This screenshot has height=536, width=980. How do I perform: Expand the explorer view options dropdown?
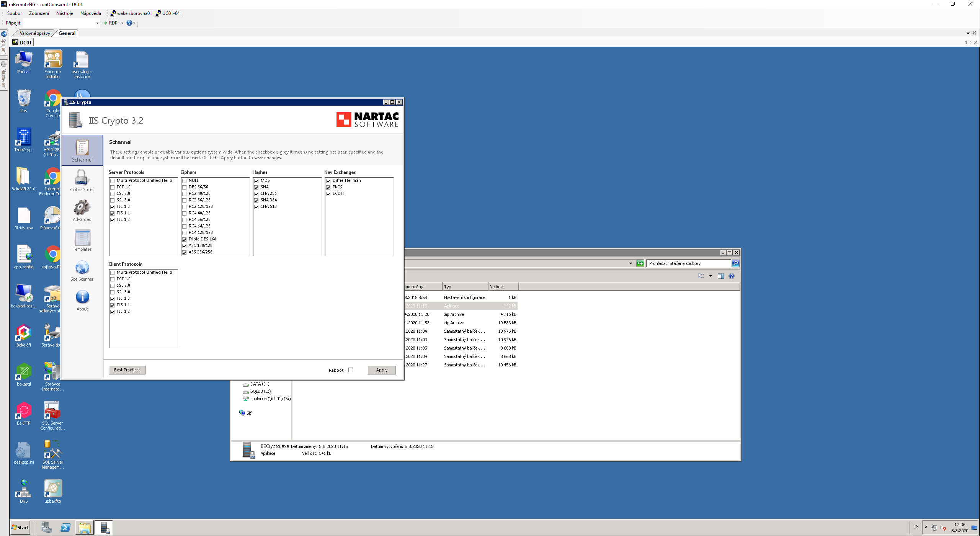[x=710, y=276]
